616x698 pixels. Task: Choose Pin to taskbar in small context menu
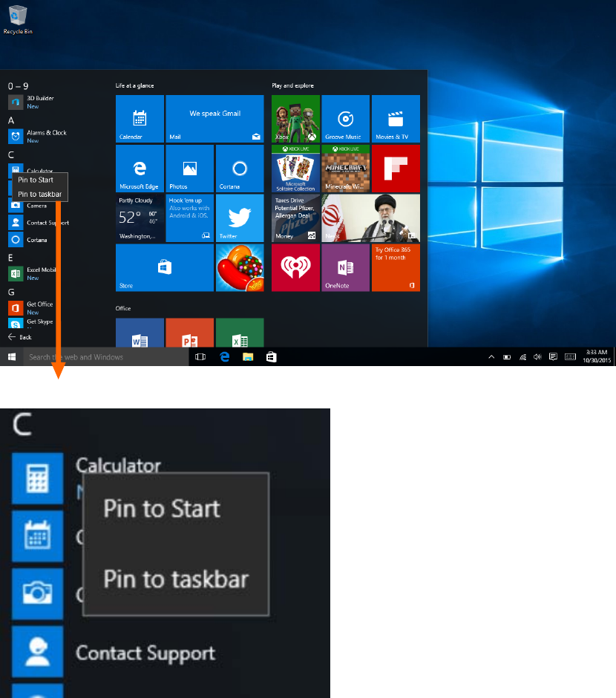tap(39, 194)
